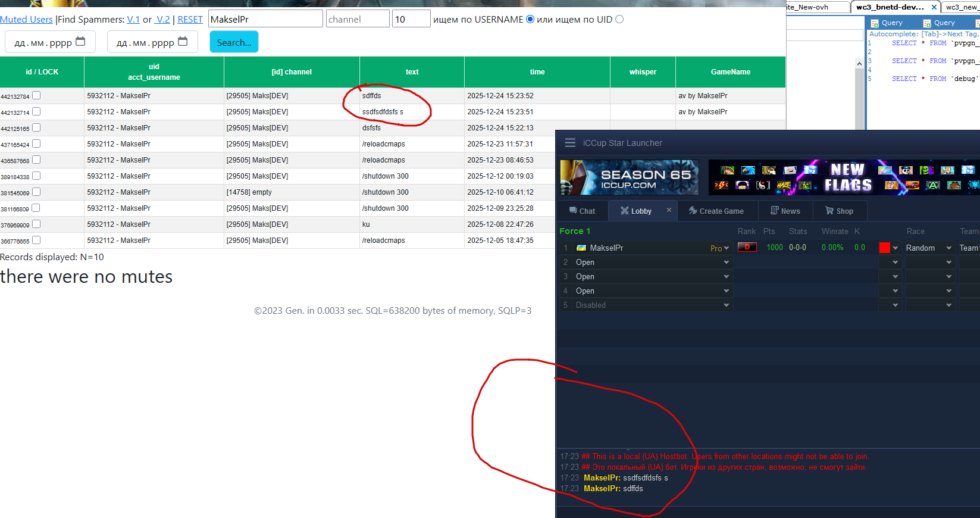This screenshot has width=980, height=518.
Task: Click the Chat tab speech bubble icon
Action: (x=573, y=211)
